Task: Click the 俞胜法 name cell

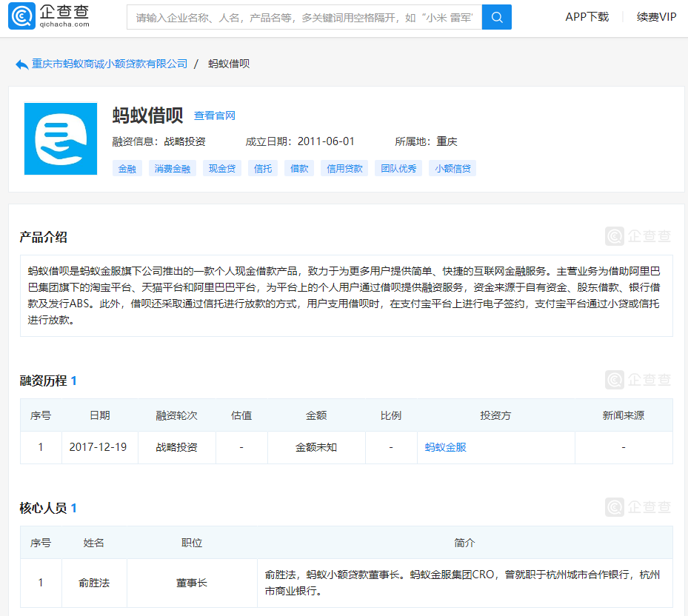Action: coord(94,583)
